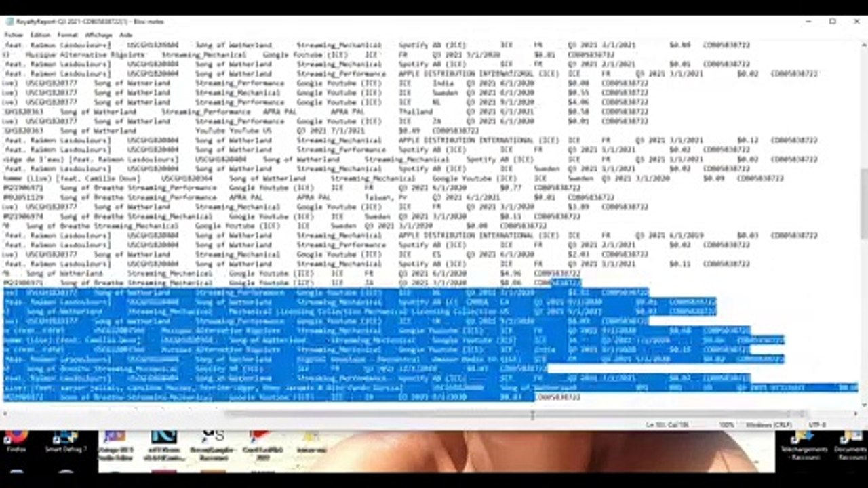Click the $0.49 amount in YouTube US row
This screenshot has width=868, height=488.
point(408,131)
